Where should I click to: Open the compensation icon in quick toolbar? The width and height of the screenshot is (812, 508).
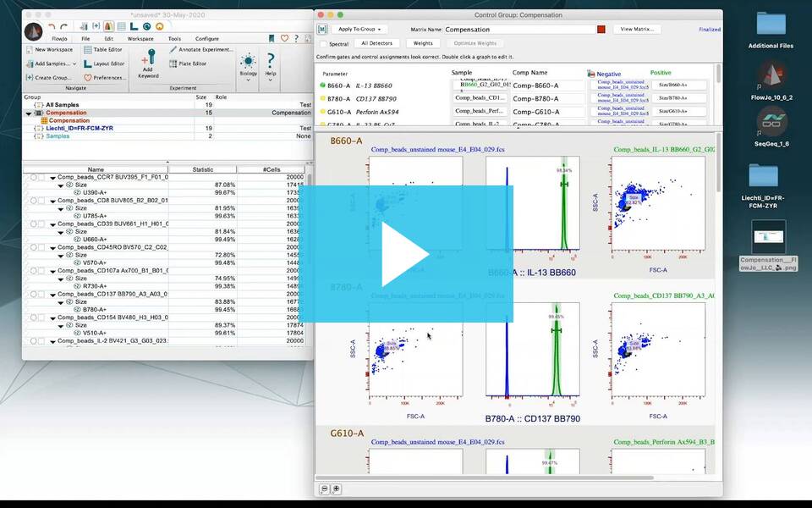(x=109, y=26)
